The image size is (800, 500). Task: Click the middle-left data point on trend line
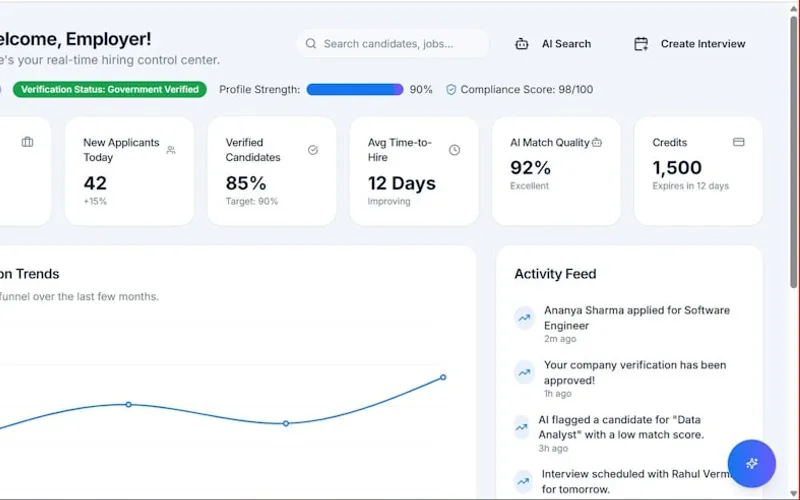pyautogui.click(x=129, y=405)
